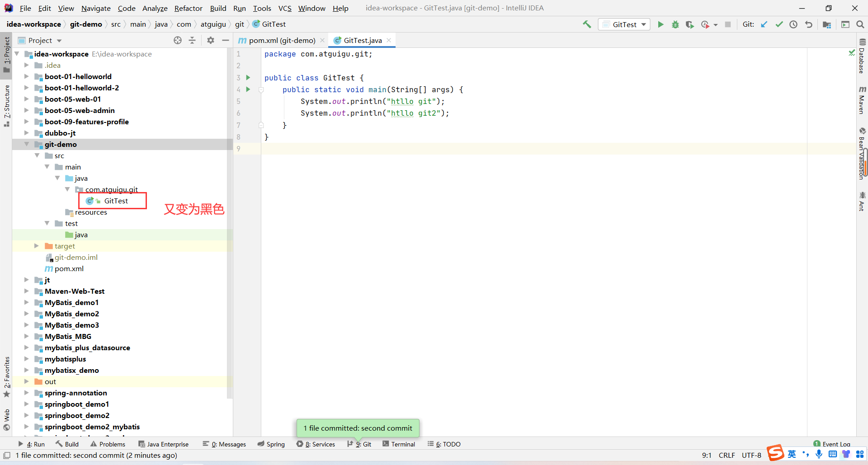The image size is (868, 465).
Task: Click the Git rollback icon
Action: [x=808, y=24]
